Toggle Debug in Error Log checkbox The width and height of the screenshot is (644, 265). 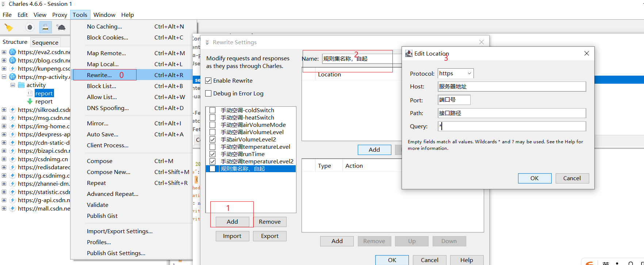coord(208,93)
